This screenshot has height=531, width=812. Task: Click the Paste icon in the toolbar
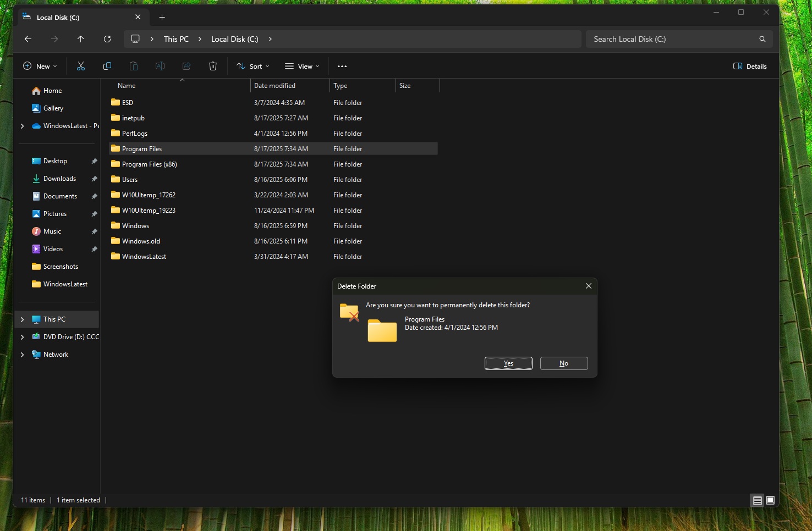(x=133, y=66)
